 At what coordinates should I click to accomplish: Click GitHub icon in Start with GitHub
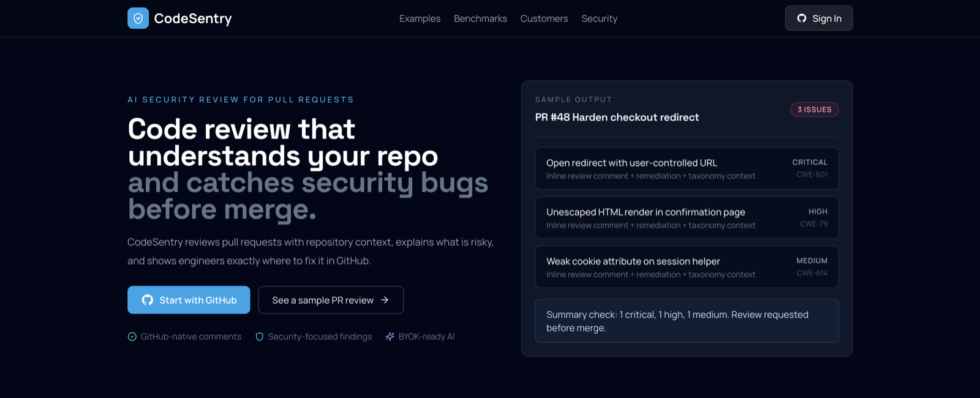click(148, 300)
